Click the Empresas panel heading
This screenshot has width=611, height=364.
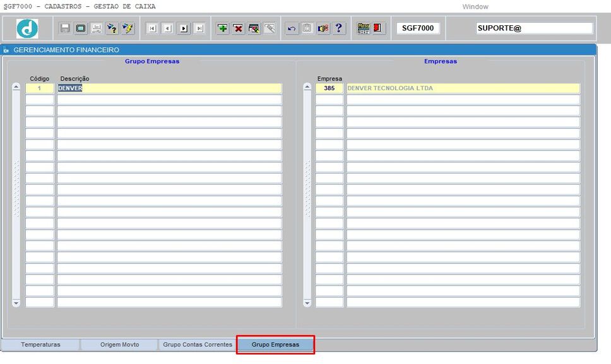click(441, 61)
